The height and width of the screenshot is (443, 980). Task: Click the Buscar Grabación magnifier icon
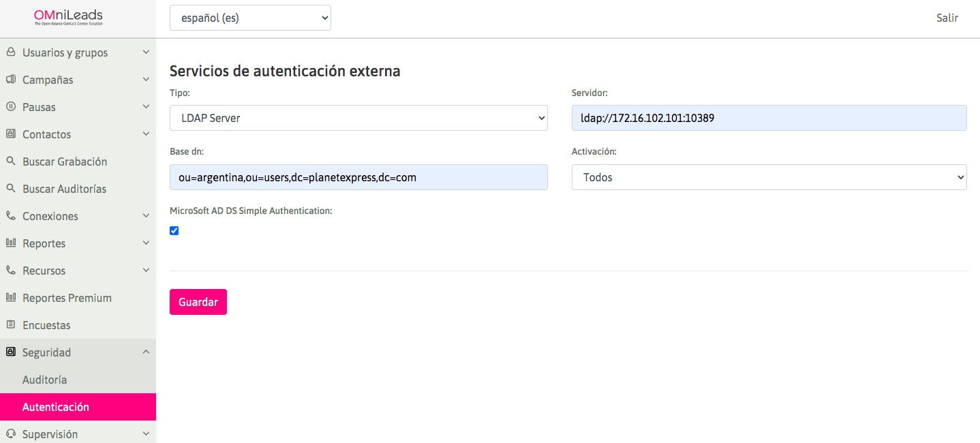tap(11, 162)
